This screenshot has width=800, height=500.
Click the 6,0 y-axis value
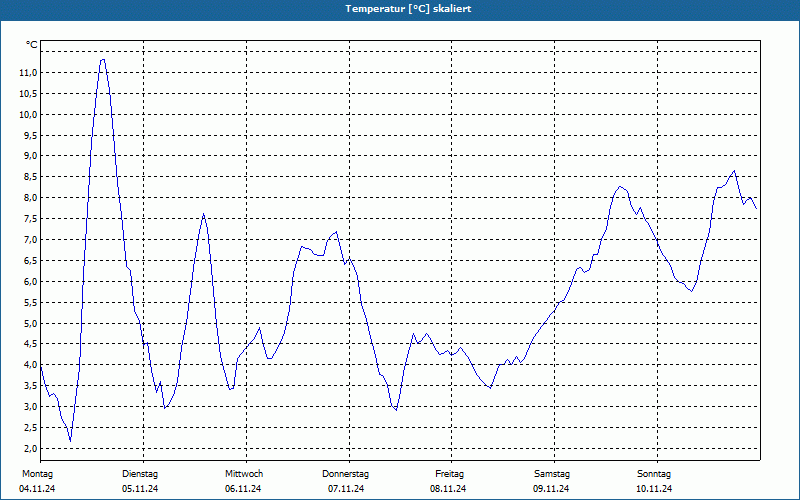pos(30,282)
